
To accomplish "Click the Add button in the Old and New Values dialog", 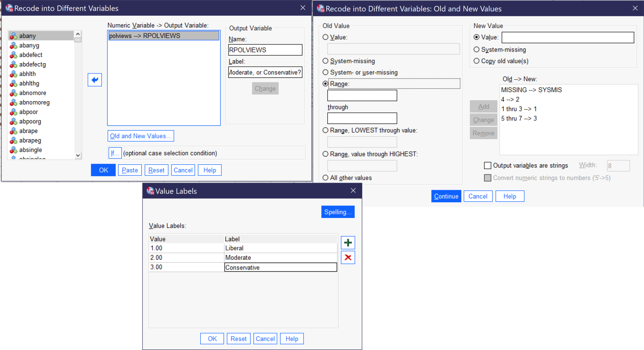I will click(483, 107).
